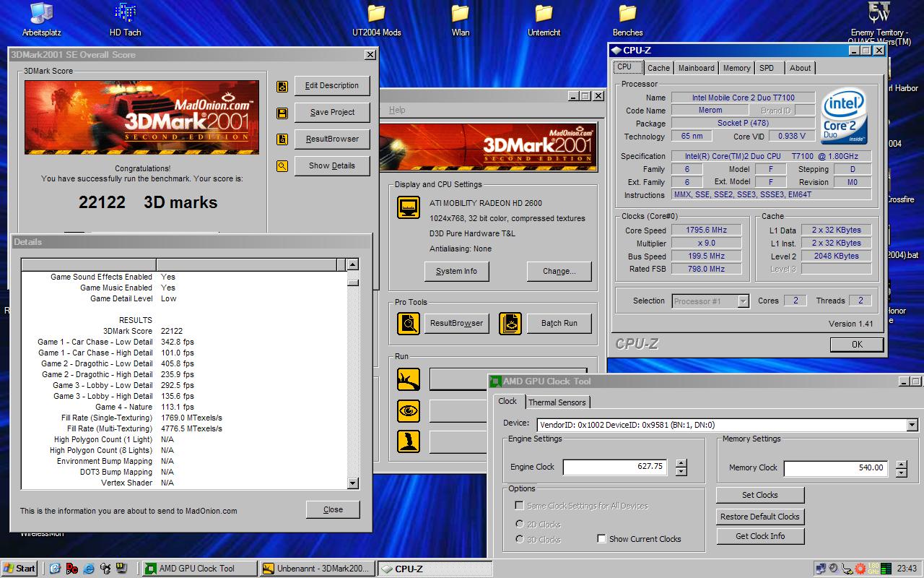The width and height of the screenshot is (924, 578).
Task: Click the Pro Tools ResultBrowser magnifier icon
Action: pos(409,323)
